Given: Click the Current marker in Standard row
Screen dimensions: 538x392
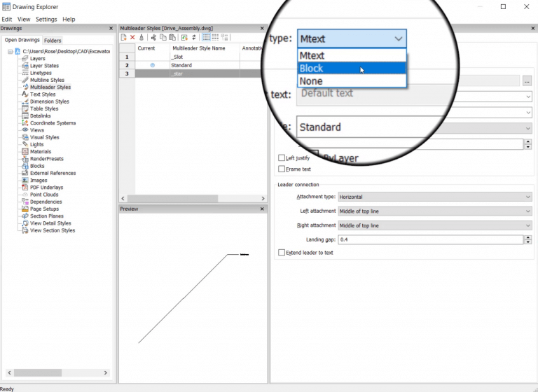Looking at the screenshot, I should (153, 66).
